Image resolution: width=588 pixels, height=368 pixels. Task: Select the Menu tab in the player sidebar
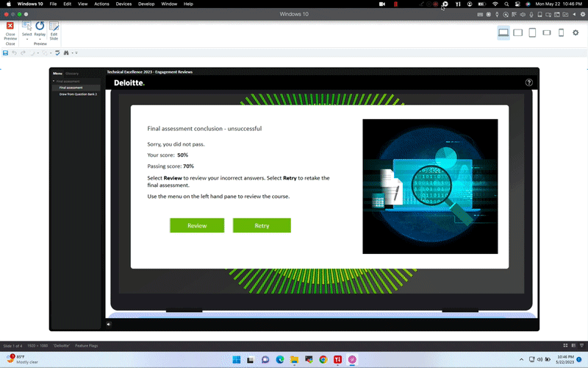[57, 73]
